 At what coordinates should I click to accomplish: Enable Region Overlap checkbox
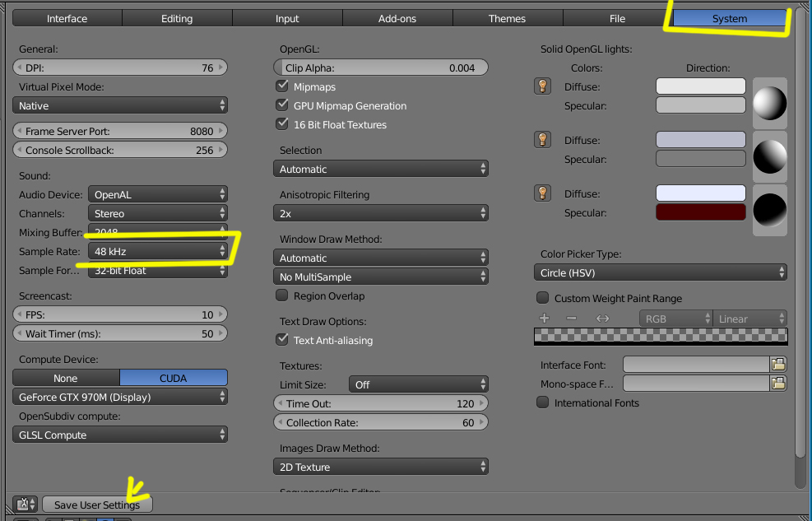[x=281, y=295]
